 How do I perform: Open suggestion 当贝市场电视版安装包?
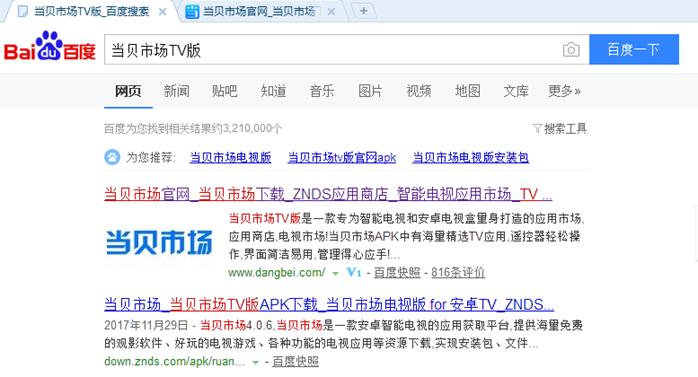(x=471, y=158)
